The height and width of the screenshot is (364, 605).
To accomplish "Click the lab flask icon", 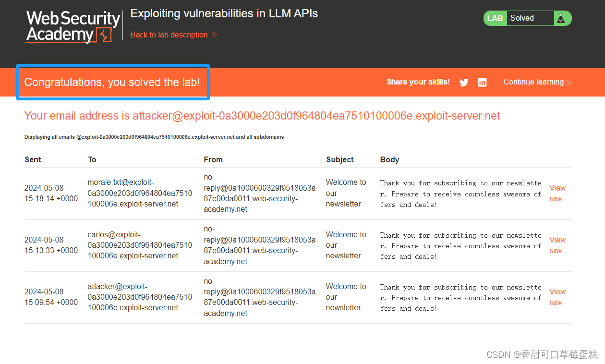I will 560,18.
